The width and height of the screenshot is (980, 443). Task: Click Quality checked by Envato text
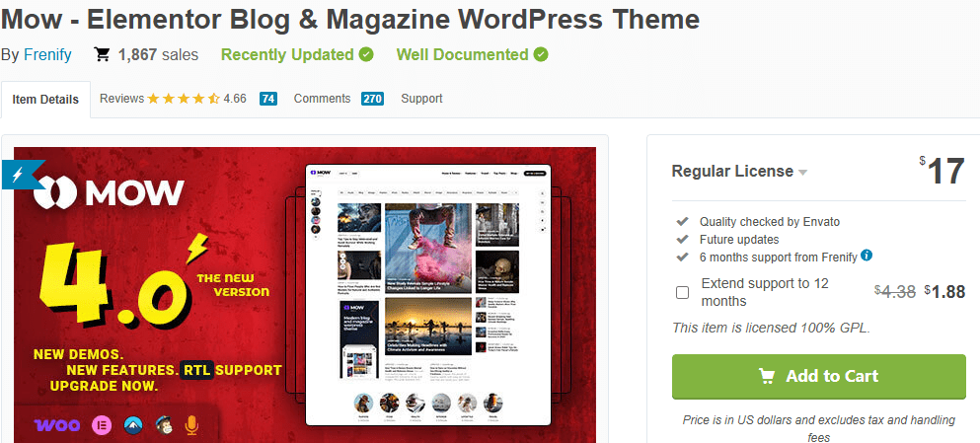770,222
